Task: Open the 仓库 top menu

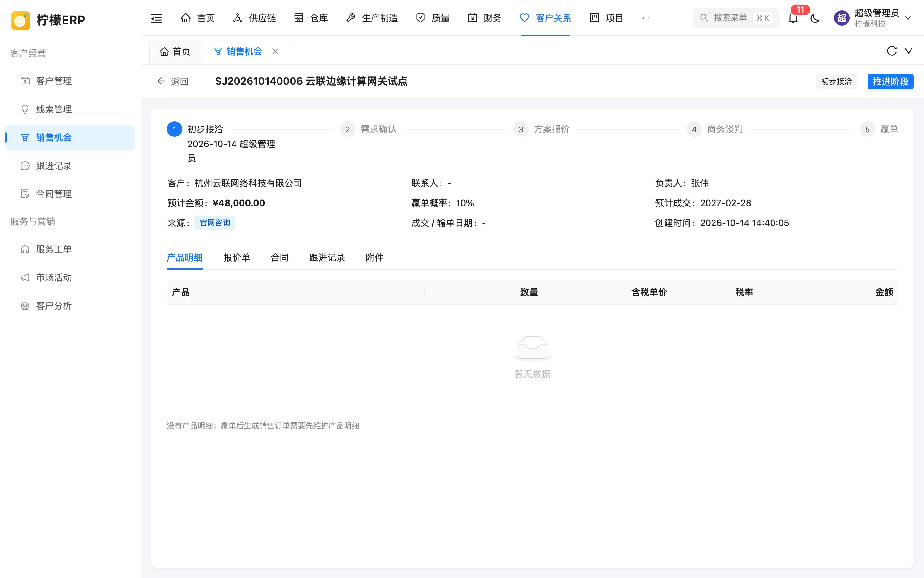Action: tap(311, 18)
